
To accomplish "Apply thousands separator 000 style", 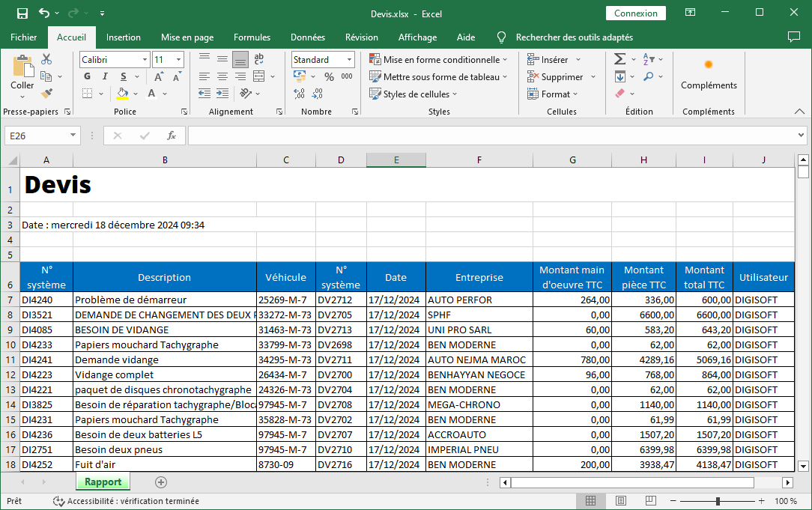I will tap(346, 76).
